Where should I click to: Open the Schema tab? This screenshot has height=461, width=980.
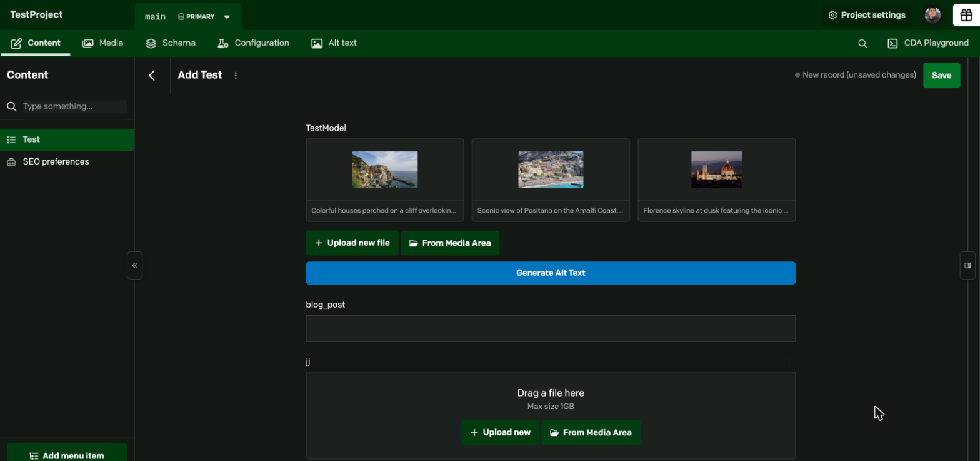(x=171, y=43)
